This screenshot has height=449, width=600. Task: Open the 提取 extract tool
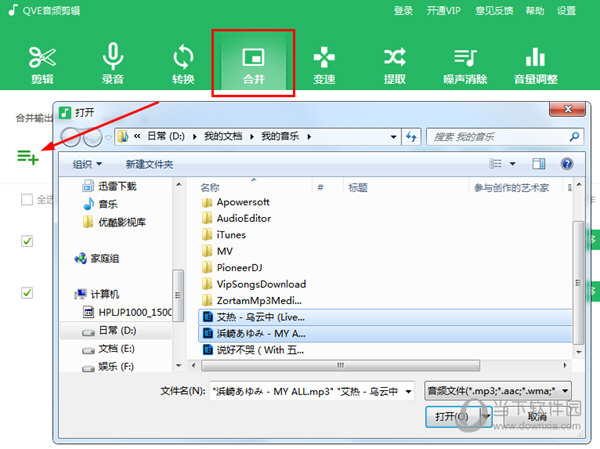395,64
